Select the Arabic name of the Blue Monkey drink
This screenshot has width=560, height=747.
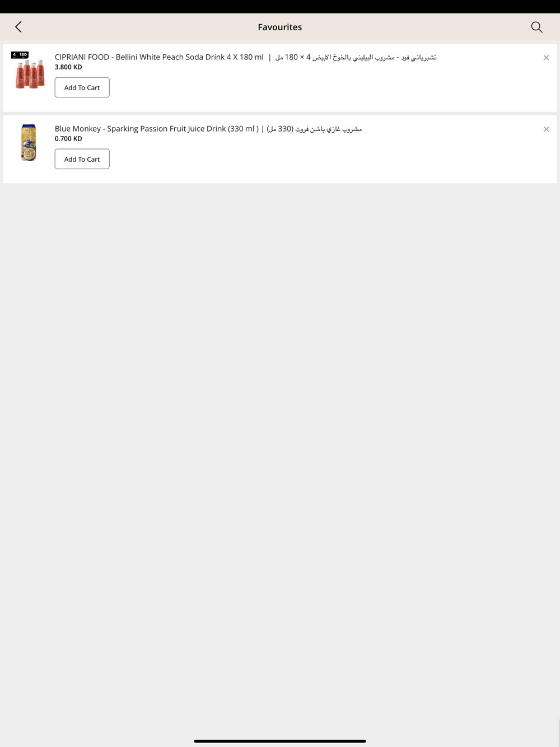[x=314, y=129]
